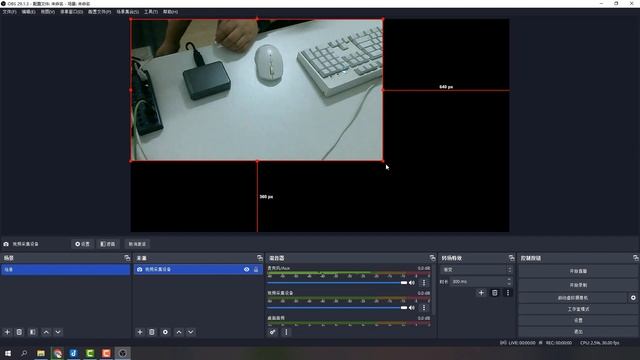Open the Tools (工具) menu
The width and height of the screenshot is (640, 360).
(x=151, y=12)
